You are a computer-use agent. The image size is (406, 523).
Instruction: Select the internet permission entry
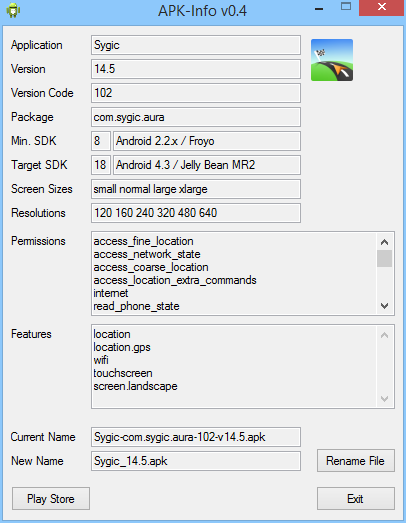point(111,293)
